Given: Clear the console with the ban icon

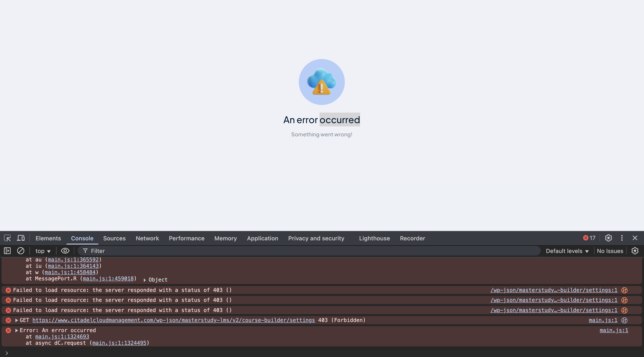Looking at the screenshot, I should tap(21, 251).
